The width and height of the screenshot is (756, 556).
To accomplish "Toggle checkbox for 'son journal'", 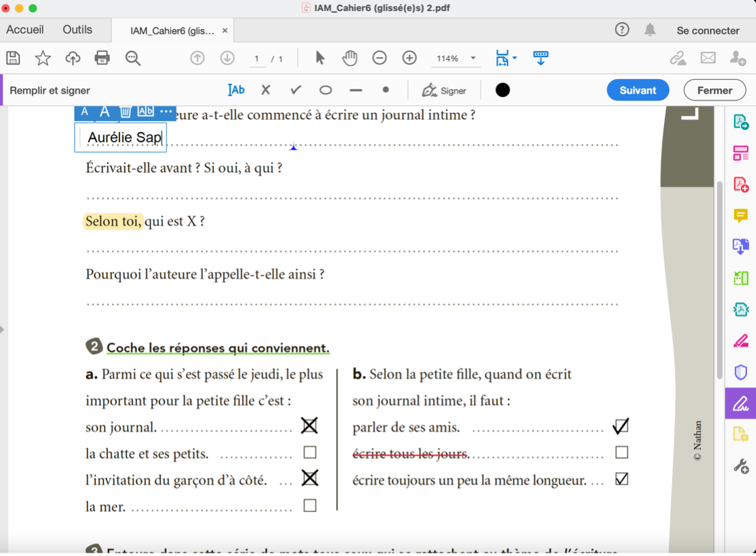I will (309, 426).
